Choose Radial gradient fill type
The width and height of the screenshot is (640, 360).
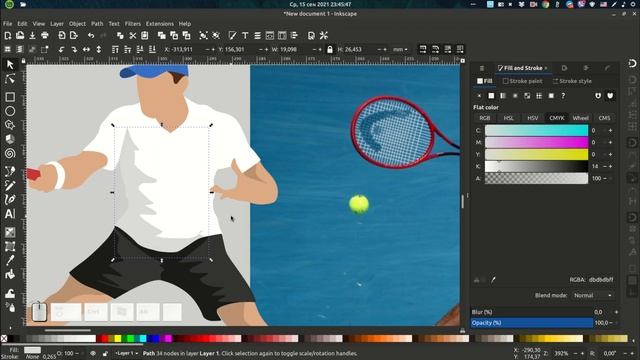tap(515, 96)
